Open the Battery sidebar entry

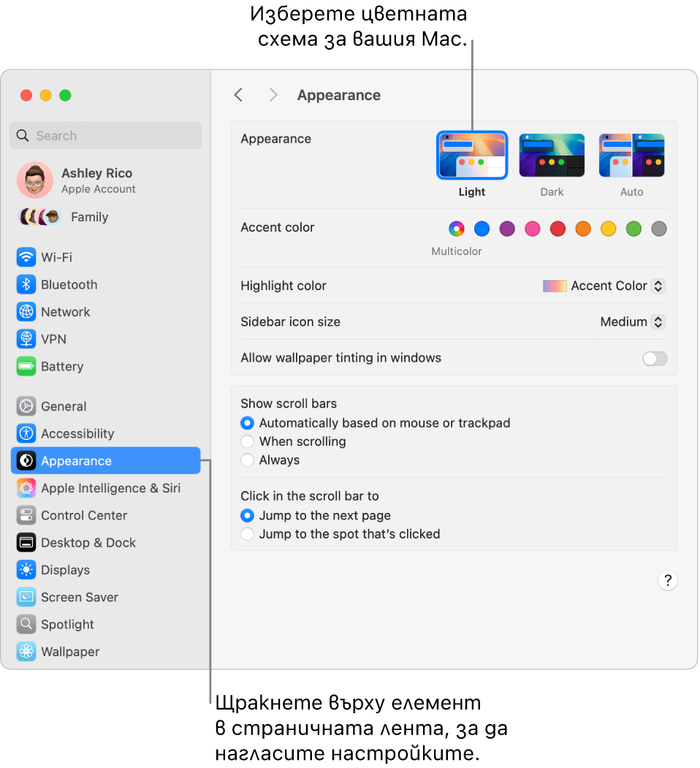tap(105, 366)
